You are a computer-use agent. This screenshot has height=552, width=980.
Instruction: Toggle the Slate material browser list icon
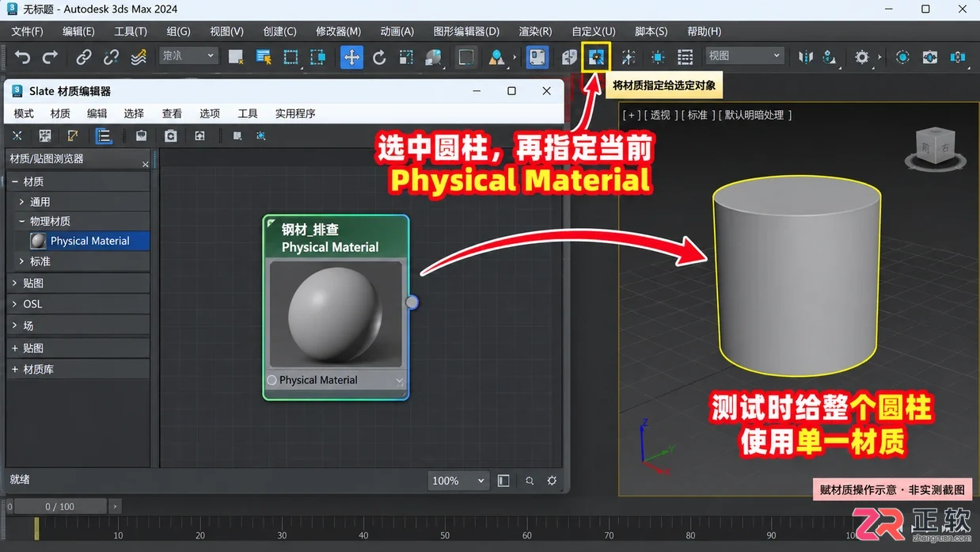pyautogui.click(x=104, y=136)
